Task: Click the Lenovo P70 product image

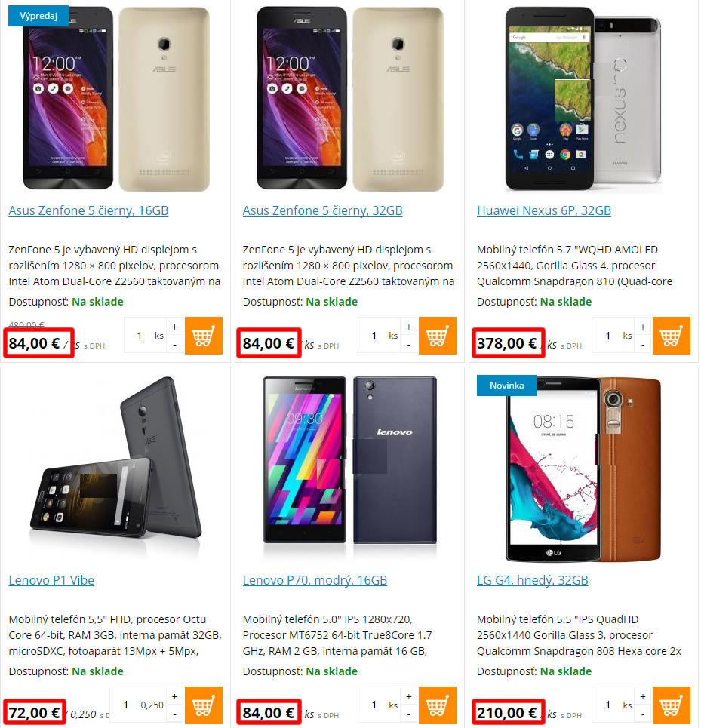Action: pyautogui.click(x=350, y=461)
